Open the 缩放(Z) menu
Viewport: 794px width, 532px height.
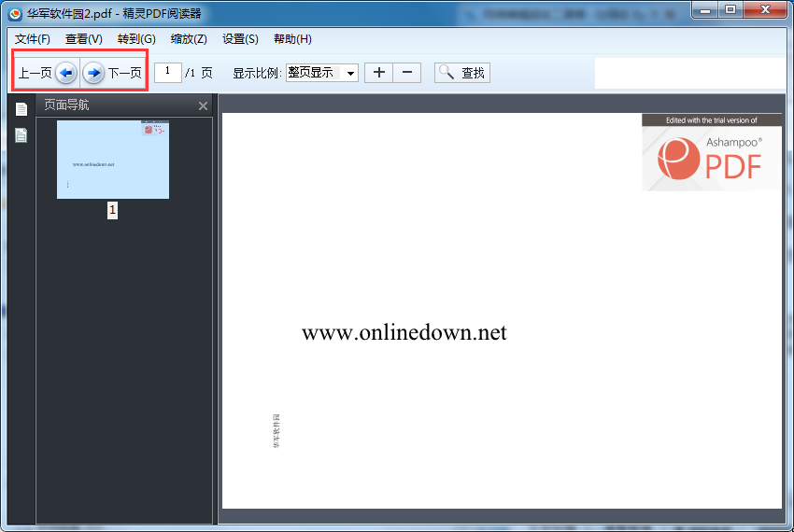point(189,39)
